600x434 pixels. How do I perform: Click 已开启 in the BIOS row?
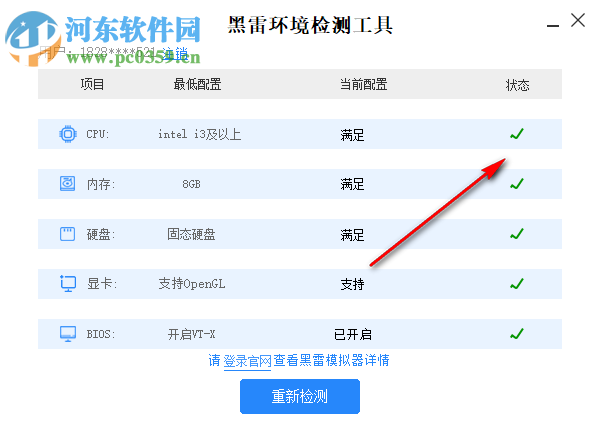coord(352,334)
